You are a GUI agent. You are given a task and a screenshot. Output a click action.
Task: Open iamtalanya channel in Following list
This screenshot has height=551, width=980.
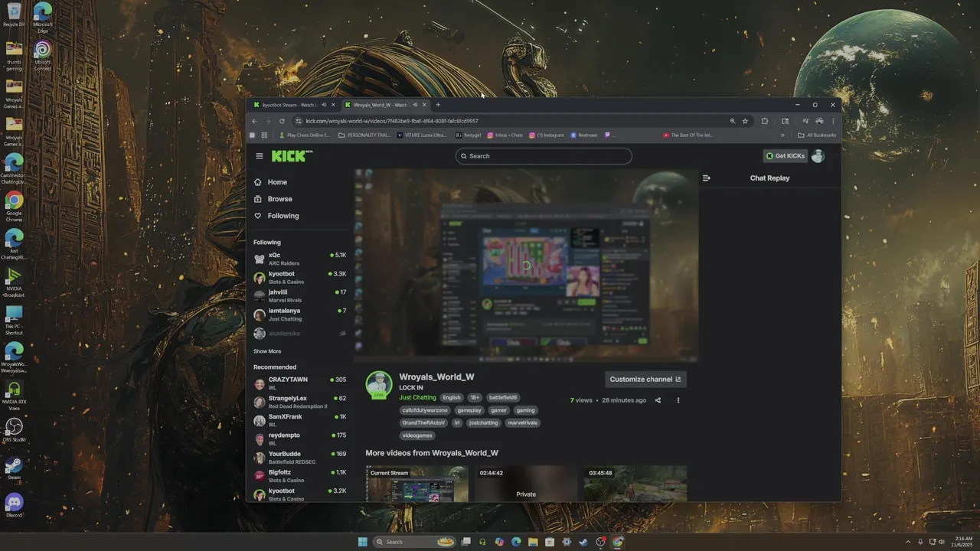tap(300, 315)
